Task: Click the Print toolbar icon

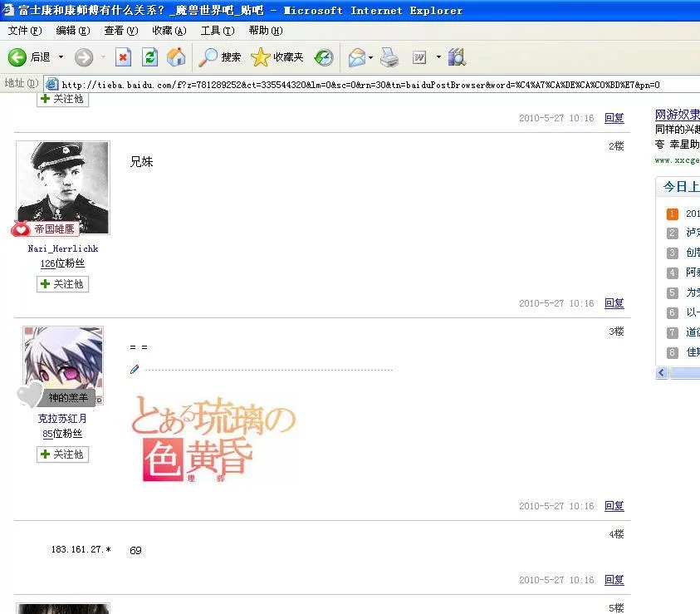Action: point(389,57)
